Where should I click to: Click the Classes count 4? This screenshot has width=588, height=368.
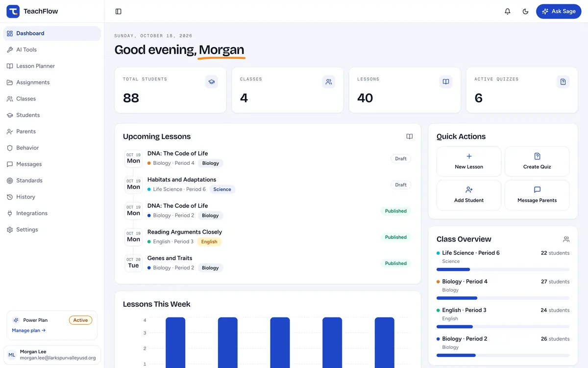[x=244, y=98]
